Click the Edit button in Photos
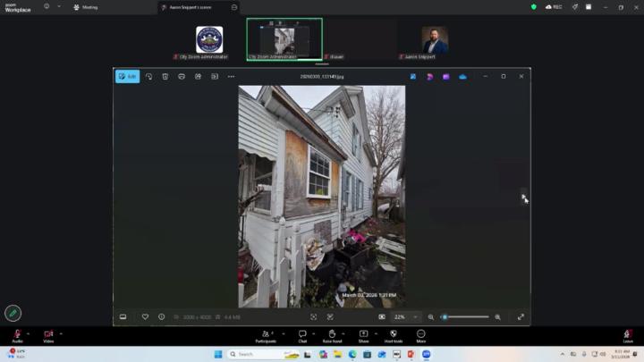 [x=127, y=77]
